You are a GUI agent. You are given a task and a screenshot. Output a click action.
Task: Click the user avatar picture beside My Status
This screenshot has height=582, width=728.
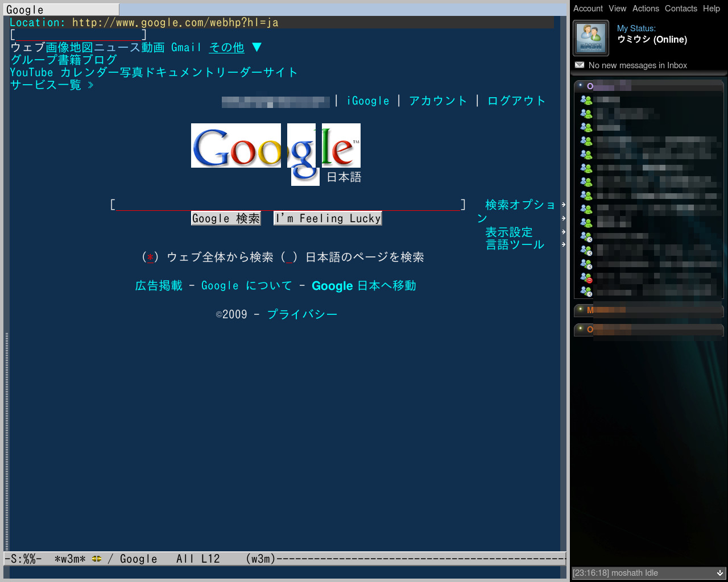click(591, 38)
